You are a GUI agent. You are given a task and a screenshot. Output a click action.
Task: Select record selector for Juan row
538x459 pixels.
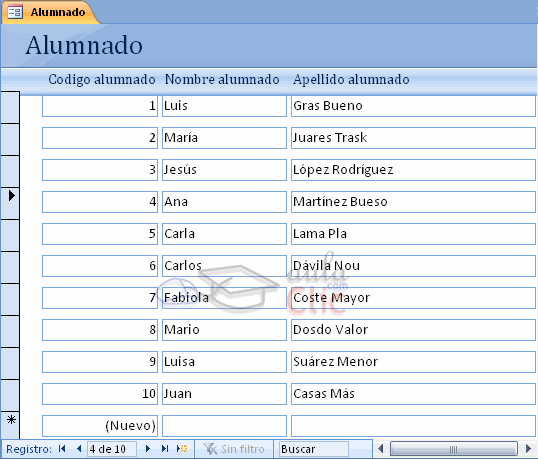(x=10, y=395)
